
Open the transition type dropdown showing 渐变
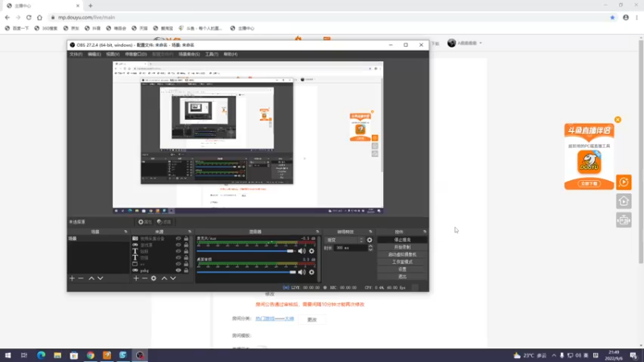pos(345,240)
